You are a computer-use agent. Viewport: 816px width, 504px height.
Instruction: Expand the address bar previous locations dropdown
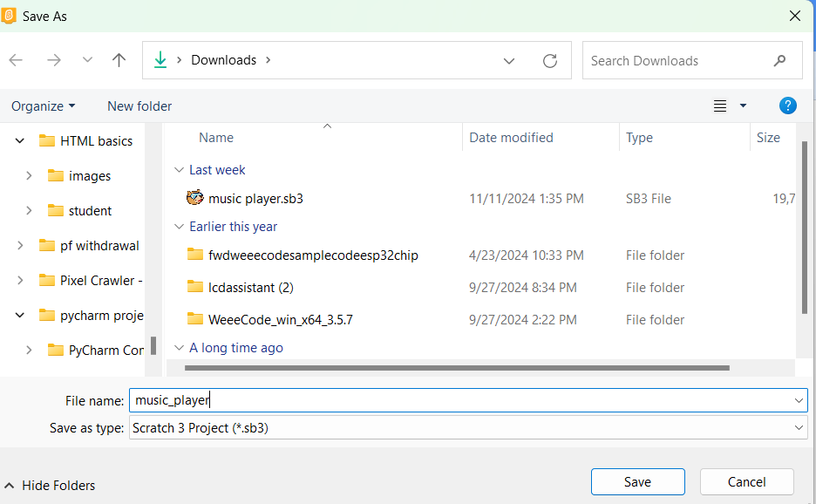[x=509, y=60]
